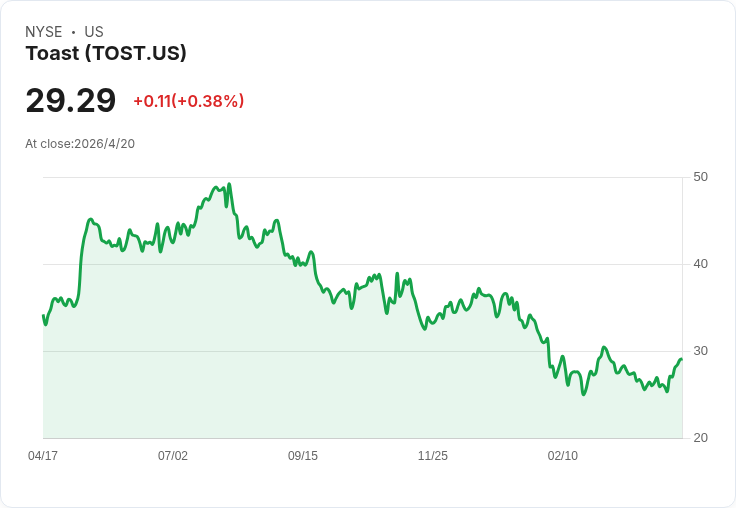Click the 20 price axis label
The image size is (736, 508).
tap(700, 438)
